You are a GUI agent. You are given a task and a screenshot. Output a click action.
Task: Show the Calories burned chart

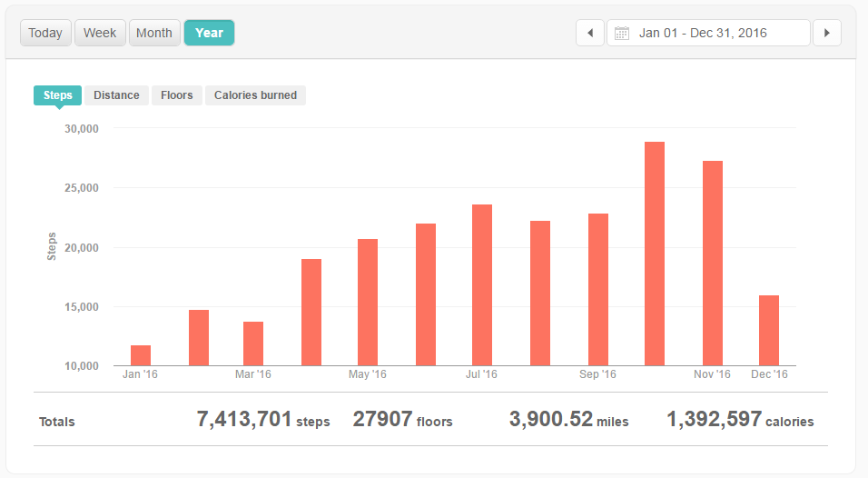click(x=255, y=95)
